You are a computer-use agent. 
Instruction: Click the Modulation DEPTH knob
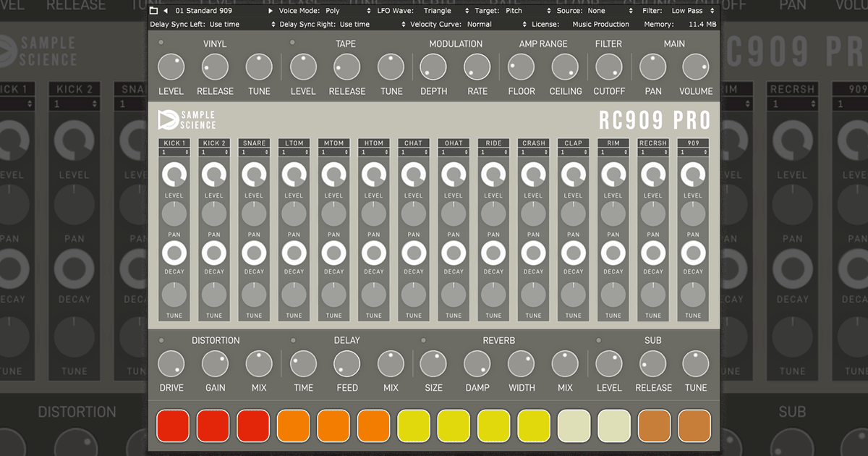tap(433, 67)
